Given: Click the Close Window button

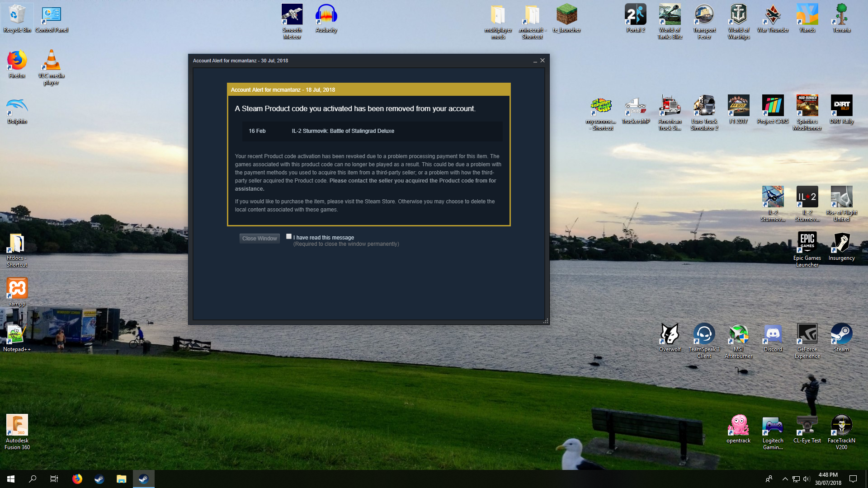Looking at the screenshot, I should tap(259, 239).
